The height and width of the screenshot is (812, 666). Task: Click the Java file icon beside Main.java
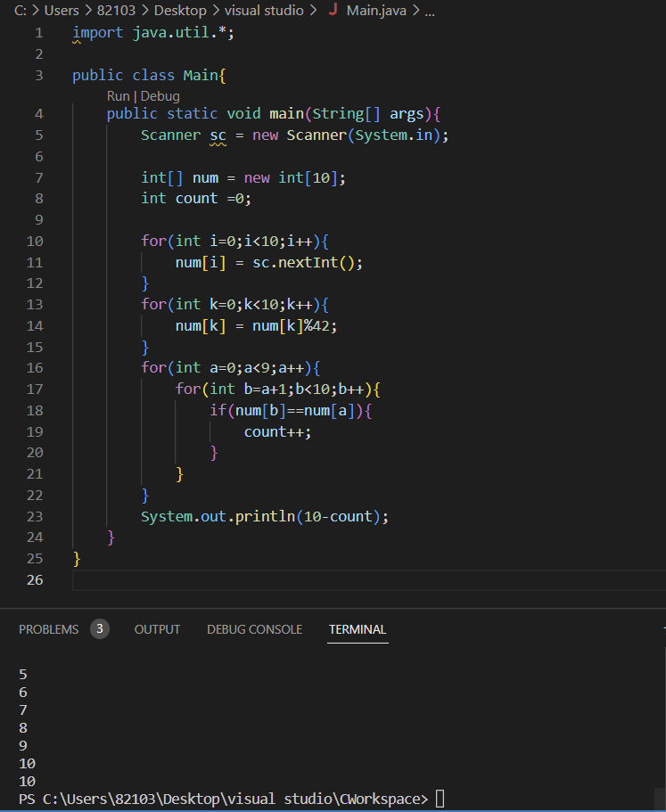(x=333, y=9)
